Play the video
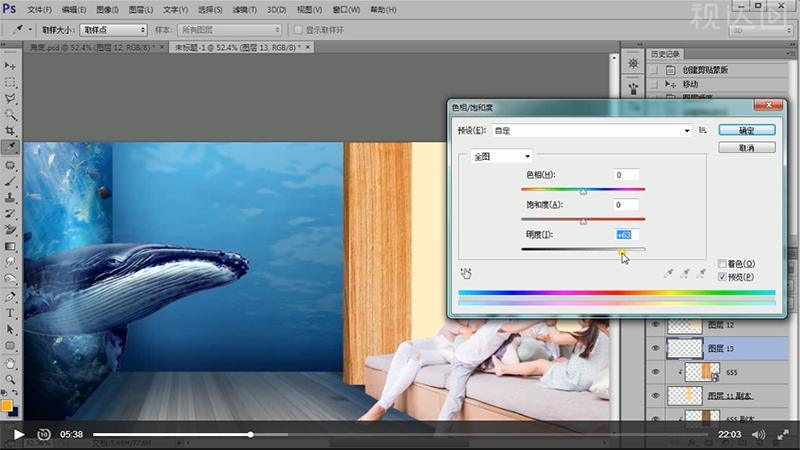Viewport: 800px width, 450px height. point(18,435)
